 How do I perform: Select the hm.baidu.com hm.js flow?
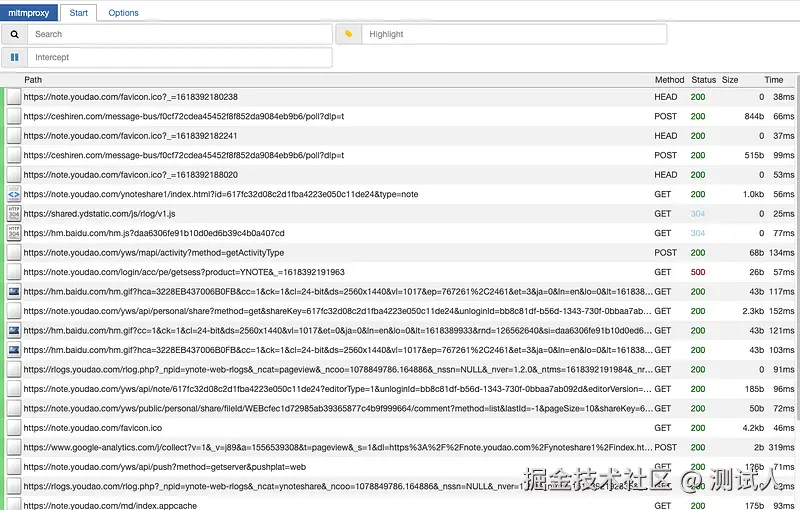pyautogui.click(x=400, y=233)
